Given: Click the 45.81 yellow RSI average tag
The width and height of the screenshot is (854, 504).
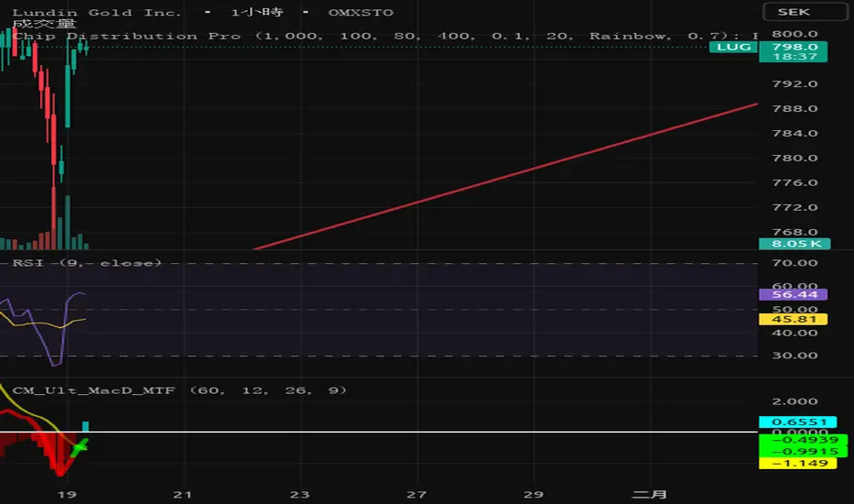Looking at the screenshot, I should click(x=793, y=319).
